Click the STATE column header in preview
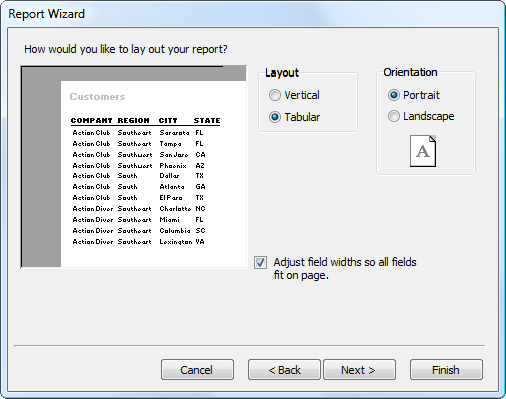Viewport: 506px width, 399px height. click(x=207, y=120)
